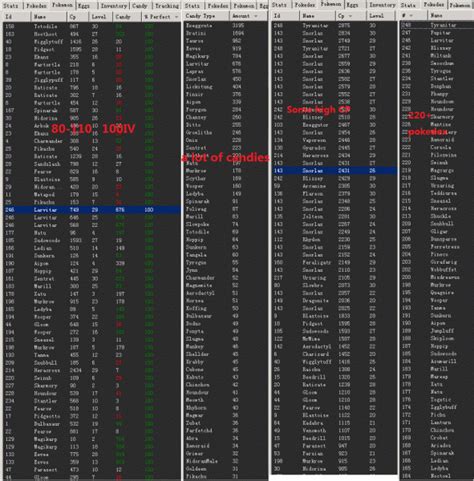Select the Vaporeon 2446 row
Viewport: 474px width, 481px height.
point(335,140)
